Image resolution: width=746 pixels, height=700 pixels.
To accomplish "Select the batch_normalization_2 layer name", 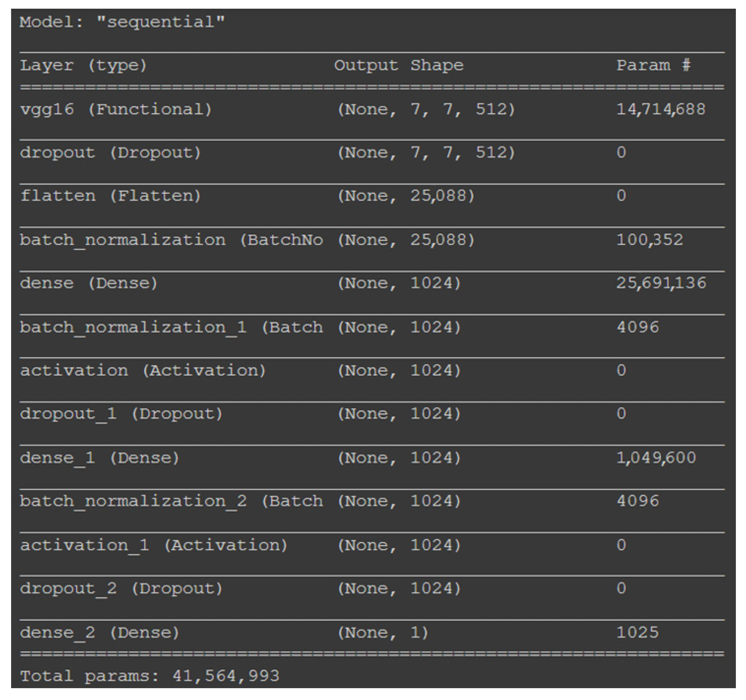I will pos(171,501).
